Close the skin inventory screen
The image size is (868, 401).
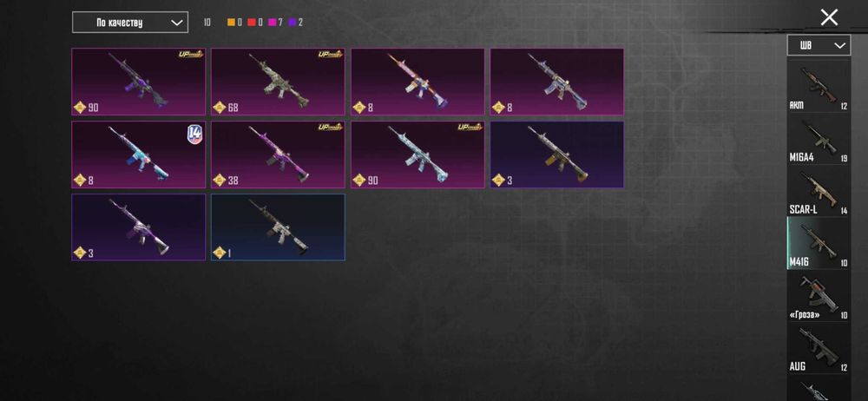point(829,17)
